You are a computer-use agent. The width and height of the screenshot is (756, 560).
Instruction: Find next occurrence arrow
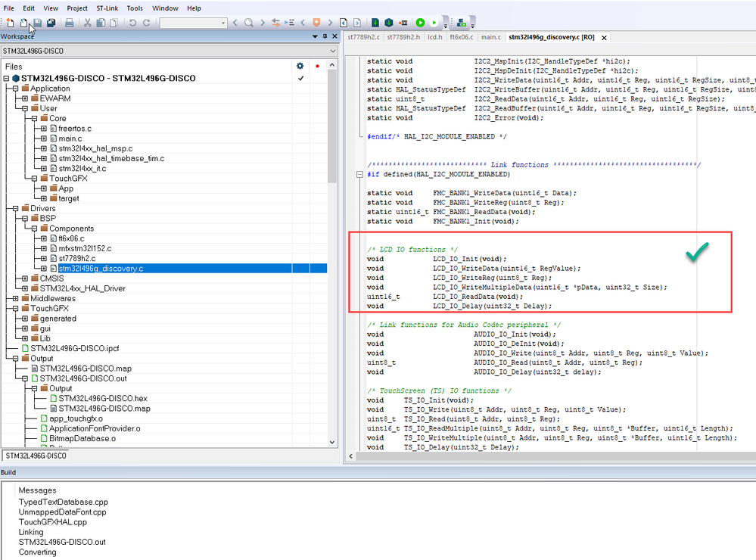coord(263,23)
